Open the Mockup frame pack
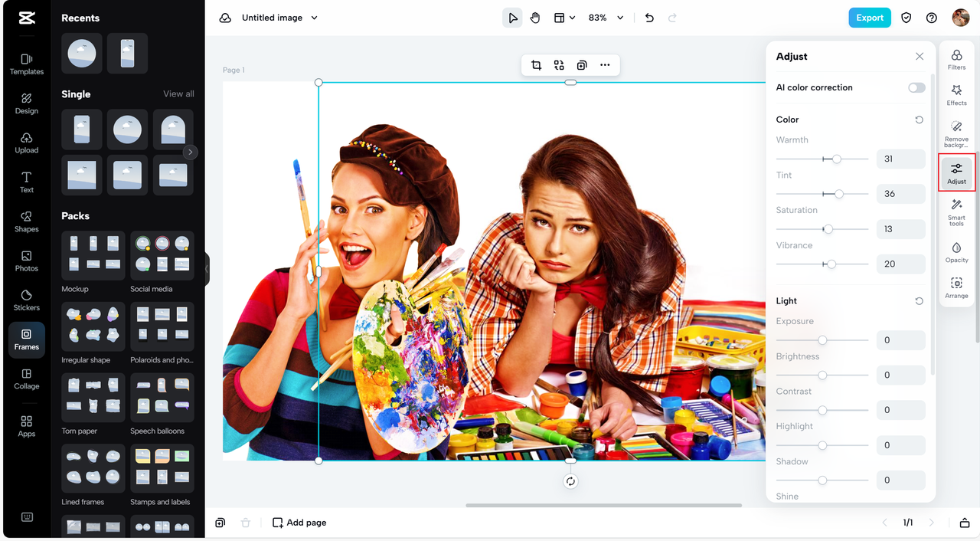980x541 pixels. (x=93, y=255)
